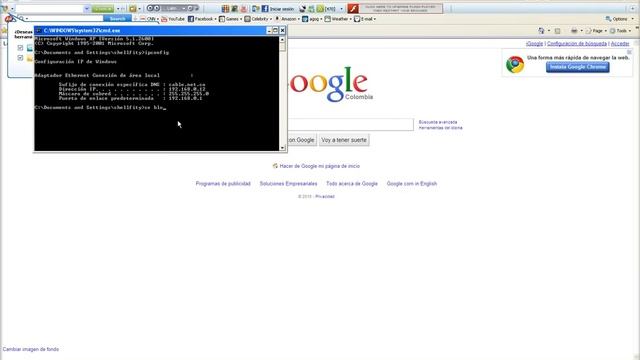The width and height of the screenshot is (640, 360).
Task: Click the Google Colombia logo
Action: coord(330,84)
